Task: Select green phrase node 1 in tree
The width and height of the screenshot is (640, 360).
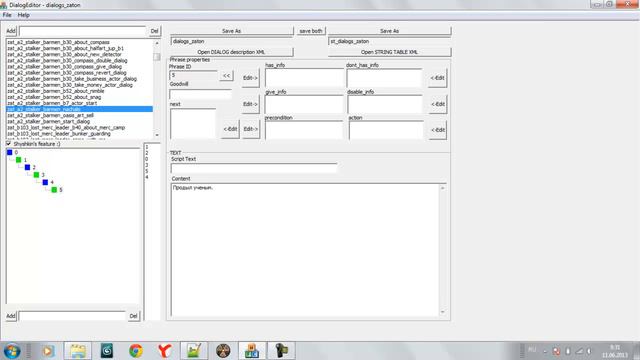Action: pyautogui.click(x=18, y=160)
